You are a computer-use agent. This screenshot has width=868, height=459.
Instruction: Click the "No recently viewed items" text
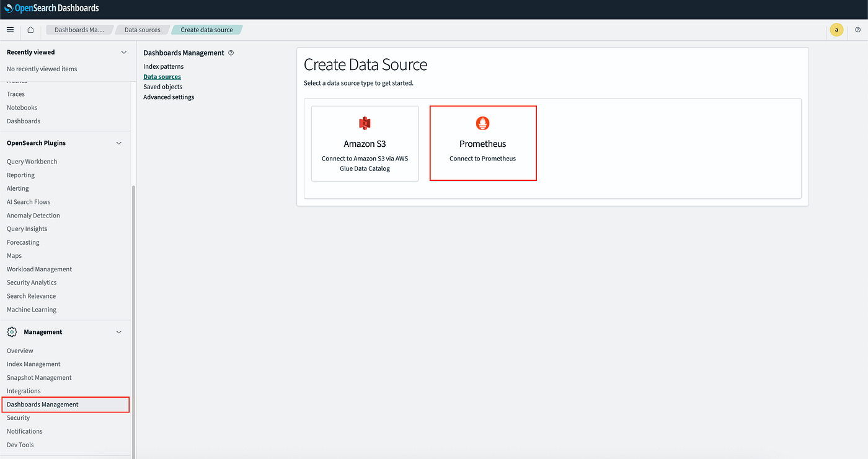tap(42, 69)
